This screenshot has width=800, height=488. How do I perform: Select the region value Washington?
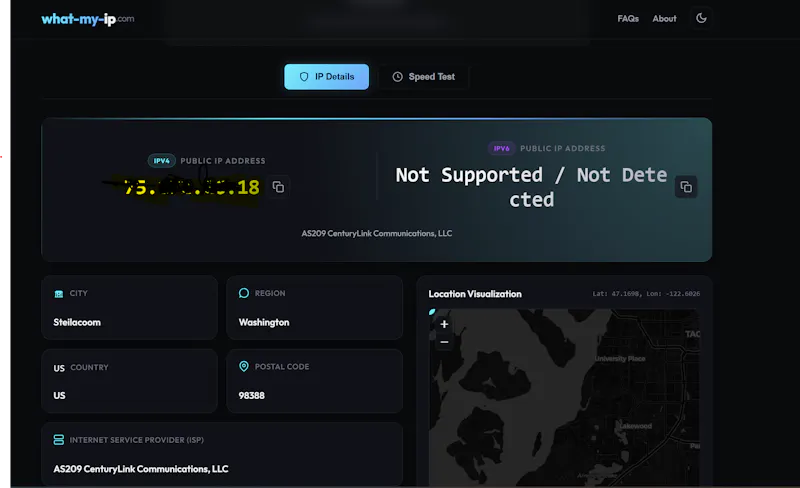(x=264, y=322)
